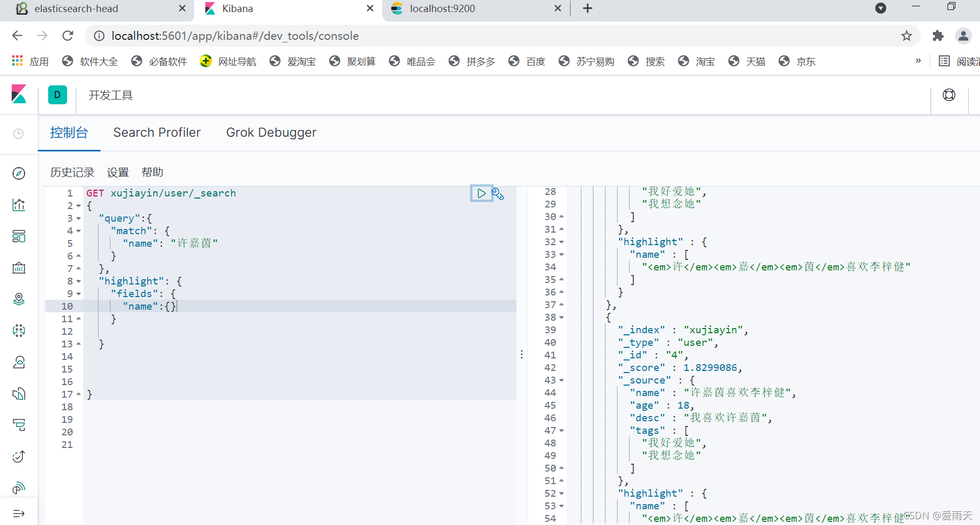The width and height of the screenshot is (980, 525).
Task: Open Machine Learning icon in sidebar
Action: click(x=19, y=331)
